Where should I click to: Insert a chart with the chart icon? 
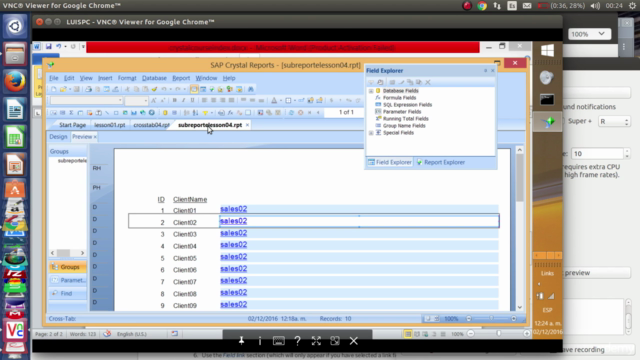tap(133, 113)
